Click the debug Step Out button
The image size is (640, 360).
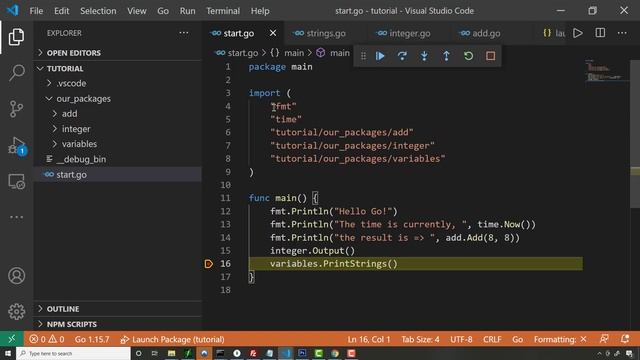(x=446, y=56)
